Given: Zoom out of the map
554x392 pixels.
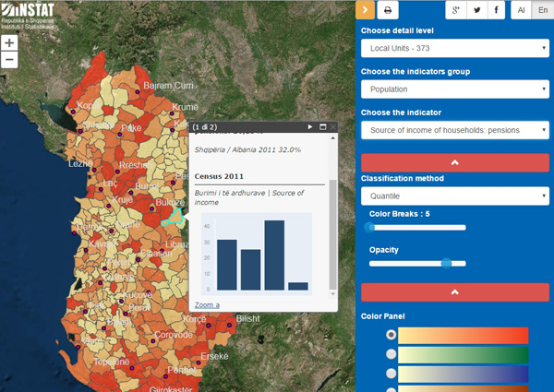Looking at the screenshot, I should click(x=9, y=60).
